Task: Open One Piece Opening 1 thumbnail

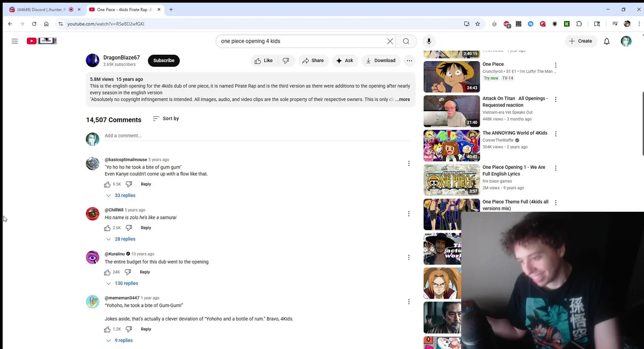Action: click(x=452, y=180)
